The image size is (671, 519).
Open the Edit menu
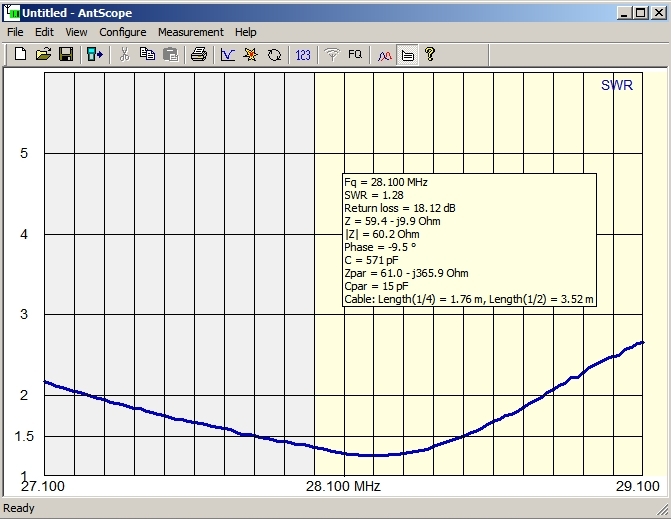[44, 32]
